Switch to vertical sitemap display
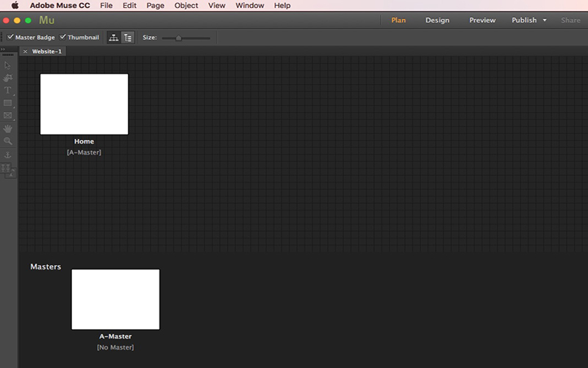Screen dimensions: 588x368 (x=128, y=38)
